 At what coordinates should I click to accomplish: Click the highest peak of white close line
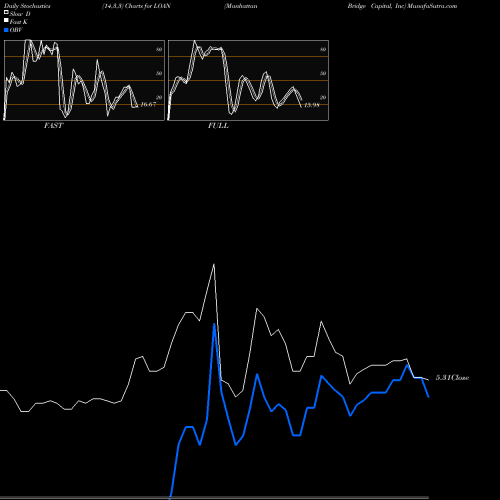tap(214, 265)
